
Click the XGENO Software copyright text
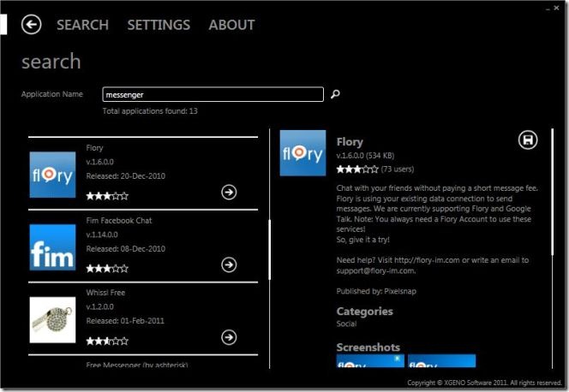(484, 383)
